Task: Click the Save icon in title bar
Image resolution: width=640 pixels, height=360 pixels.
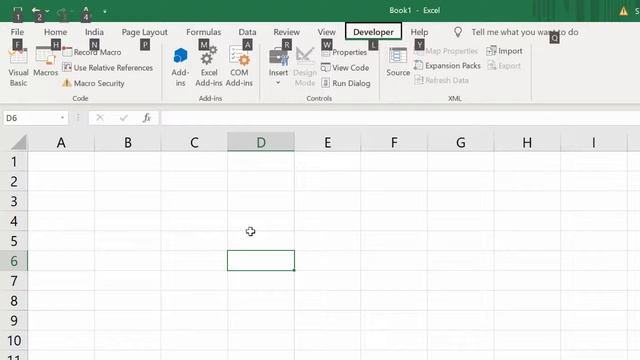Action: tap(17, 11)
